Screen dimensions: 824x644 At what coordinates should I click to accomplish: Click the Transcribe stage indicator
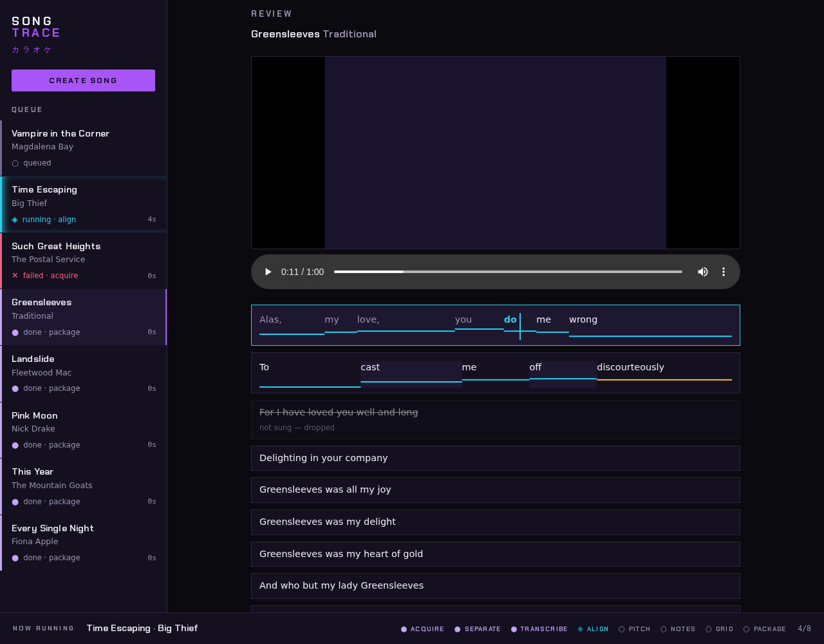point(539,629)
